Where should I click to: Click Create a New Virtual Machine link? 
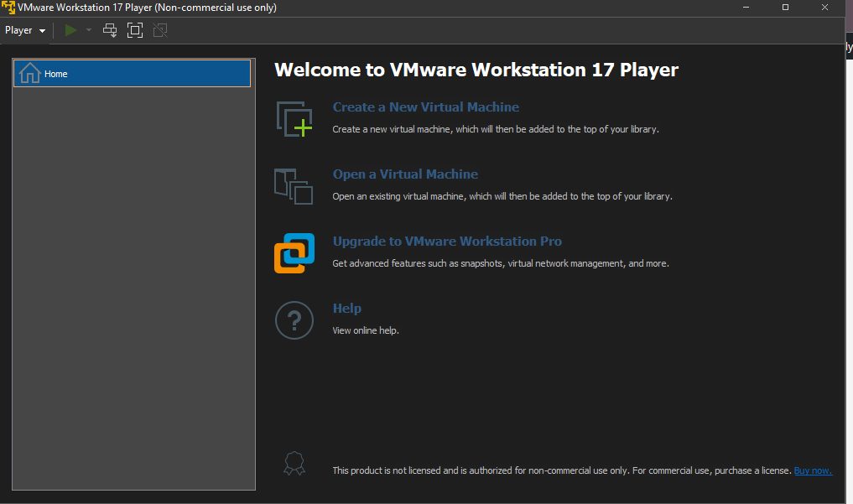point(425,107)
